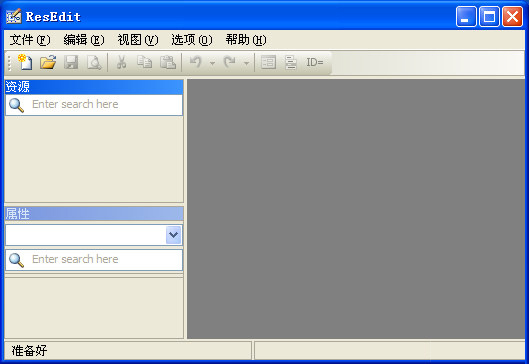Click the Preview magnifier page icon

(x=94, y=62)
